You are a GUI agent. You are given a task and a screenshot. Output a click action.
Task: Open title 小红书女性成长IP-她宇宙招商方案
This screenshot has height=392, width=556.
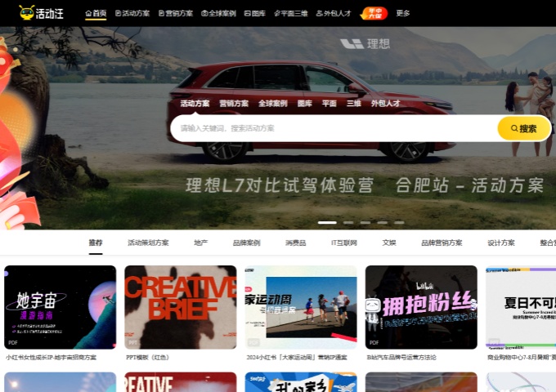[x=51, y=358]
